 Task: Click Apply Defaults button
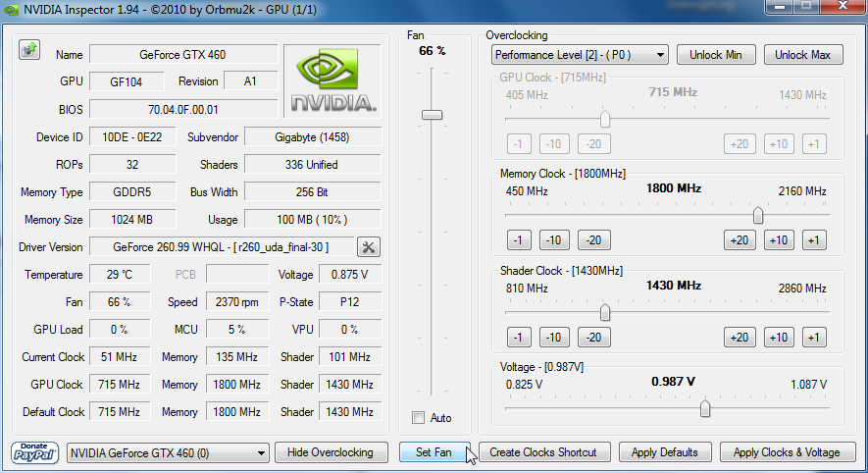pyautogui.click(x=665, y=452)
